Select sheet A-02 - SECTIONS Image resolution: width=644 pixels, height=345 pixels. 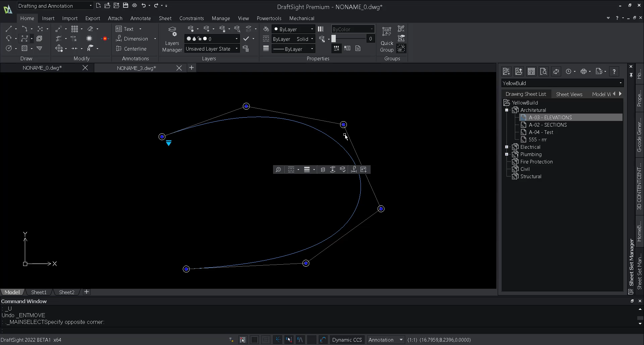tap(548, 125)
